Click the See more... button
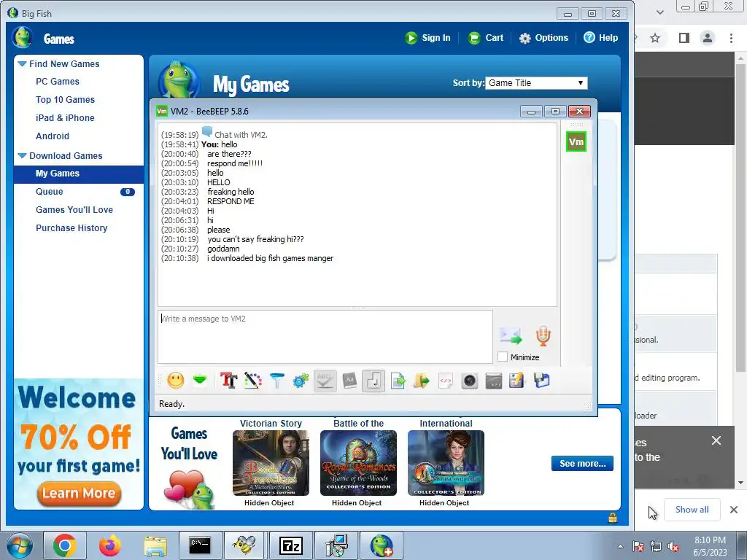747x560 pixels. pyautogui.click(x=582, y=463)
